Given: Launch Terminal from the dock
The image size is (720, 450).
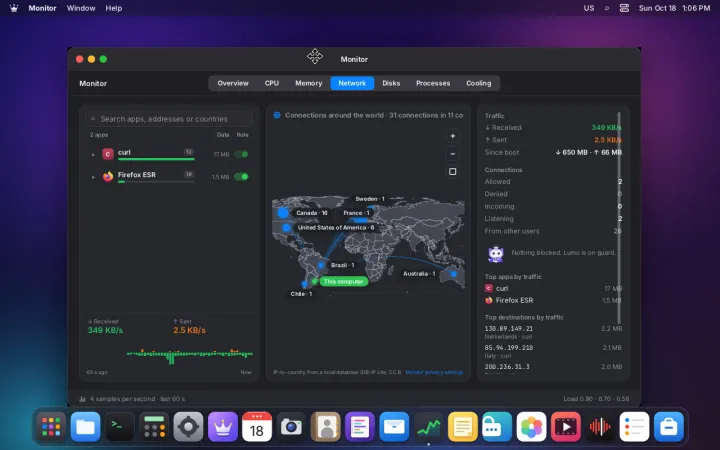Looking at the screenshot, I should coord(120,427).
